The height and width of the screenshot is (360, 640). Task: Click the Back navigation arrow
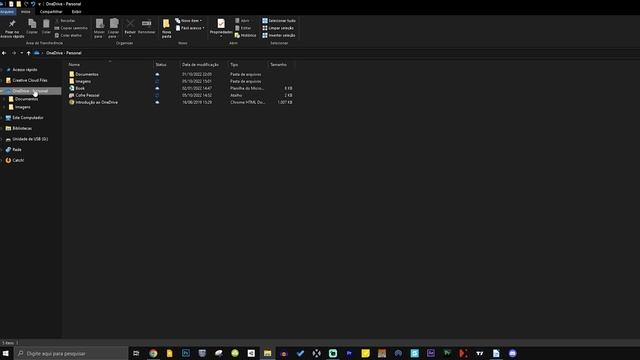coord(4,53)
